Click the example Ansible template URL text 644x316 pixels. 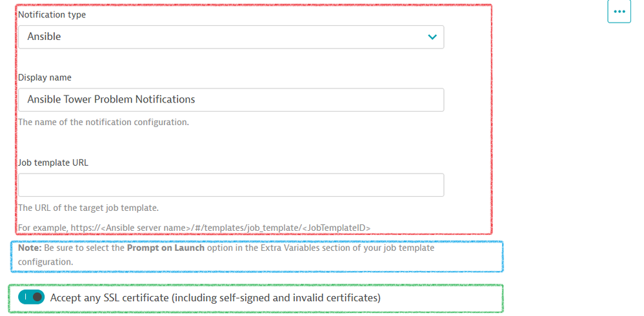point(194,227)
